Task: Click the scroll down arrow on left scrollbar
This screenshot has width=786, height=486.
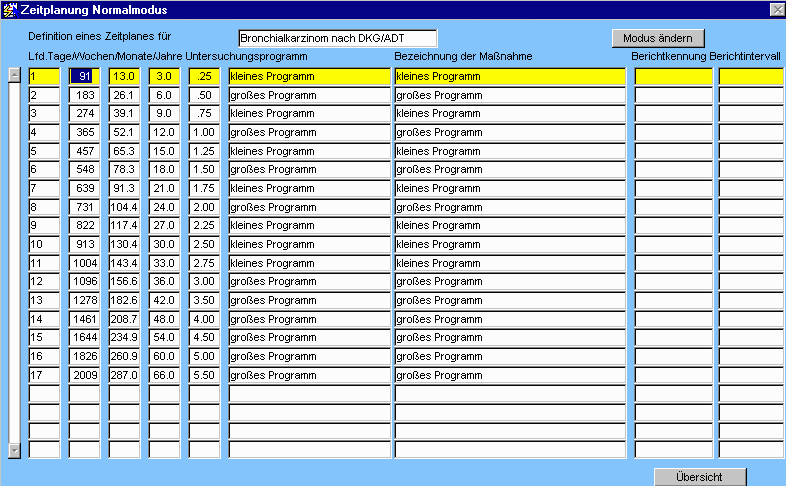Action: click(x=14, y=450)
